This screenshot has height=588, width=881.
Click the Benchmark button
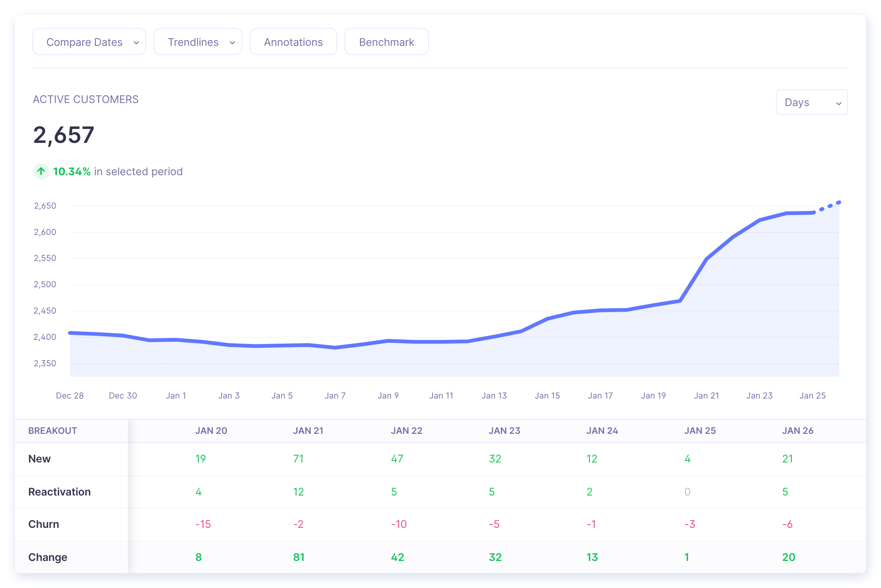click(x=386, y=42)
